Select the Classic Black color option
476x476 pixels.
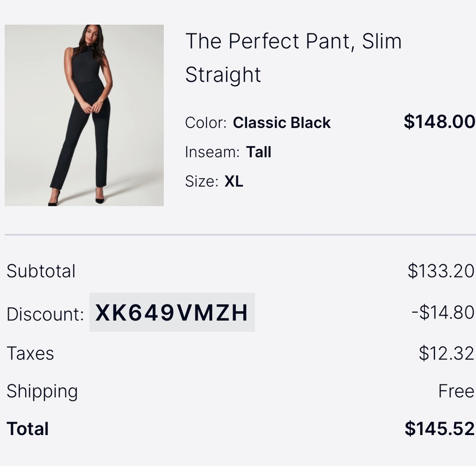281,123
